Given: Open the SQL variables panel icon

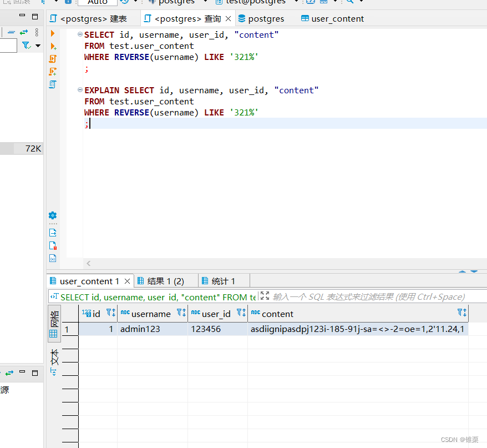Looking at the screenshot, I should (53, 258).
